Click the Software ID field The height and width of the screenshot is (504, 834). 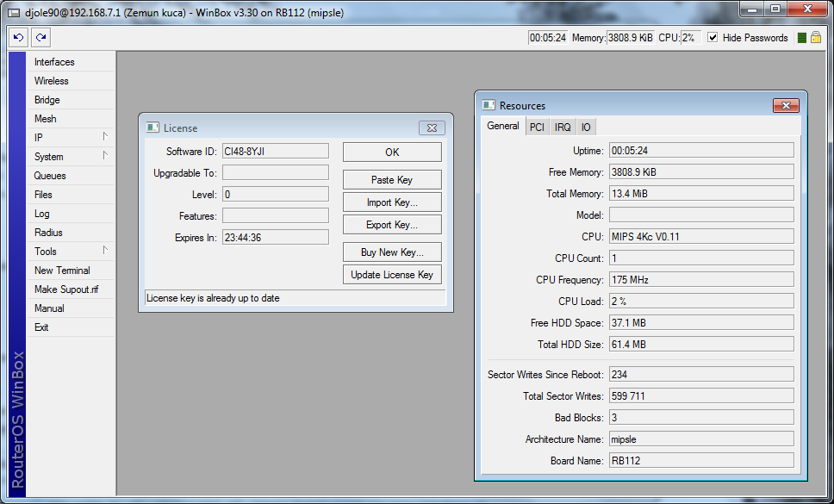pos(276,151)
